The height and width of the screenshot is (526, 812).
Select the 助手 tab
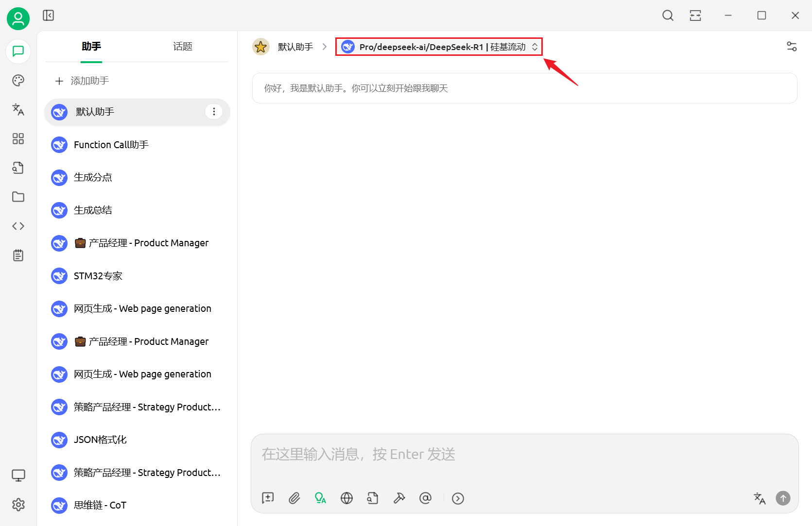[91, 47]
